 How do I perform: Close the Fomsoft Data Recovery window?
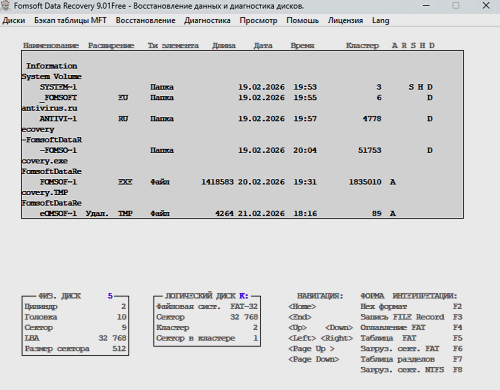(x=486, y=6)
